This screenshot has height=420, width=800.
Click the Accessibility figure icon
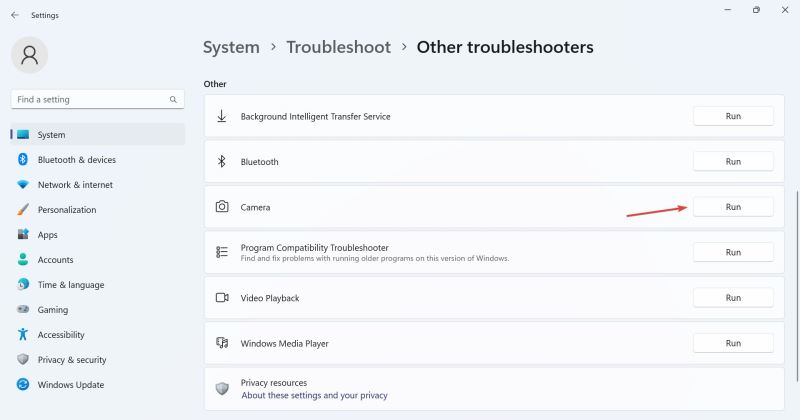pos(22,335)
